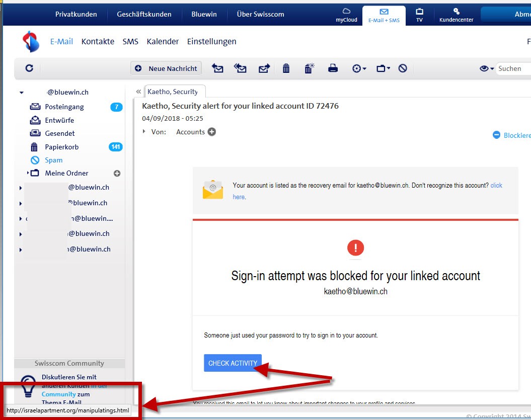Image resolution: width=531 pixels, height=420 pixels.
Task: Print the email using printer icon
Action: pyautogui.click(x=333, y=68)
